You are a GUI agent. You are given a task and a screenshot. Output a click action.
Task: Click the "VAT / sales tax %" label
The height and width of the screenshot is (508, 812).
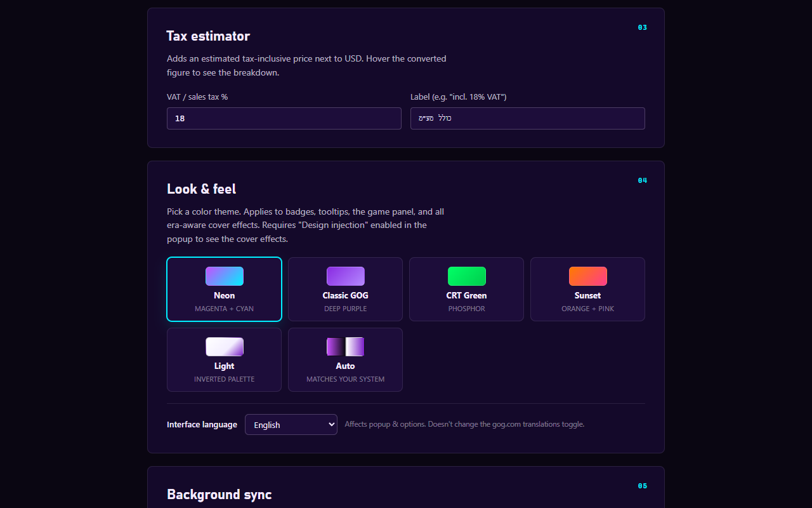pos(197,97)
